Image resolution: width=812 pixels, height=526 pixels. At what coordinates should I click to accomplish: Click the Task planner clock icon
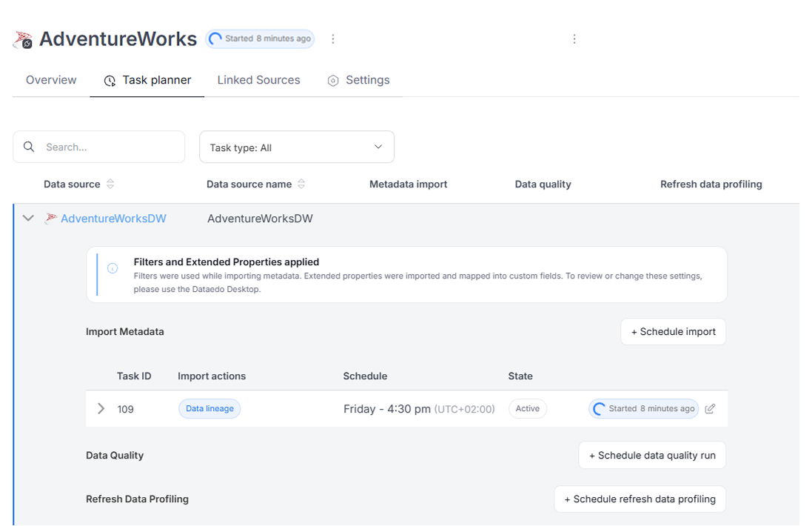click(110, 81)
